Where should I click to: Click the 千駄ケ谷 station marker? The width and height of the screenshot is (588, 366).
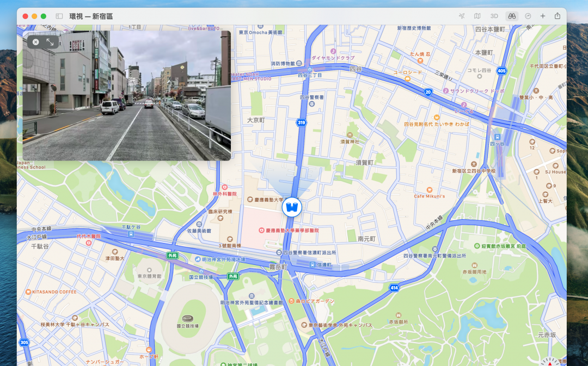[x=131, y=234]
